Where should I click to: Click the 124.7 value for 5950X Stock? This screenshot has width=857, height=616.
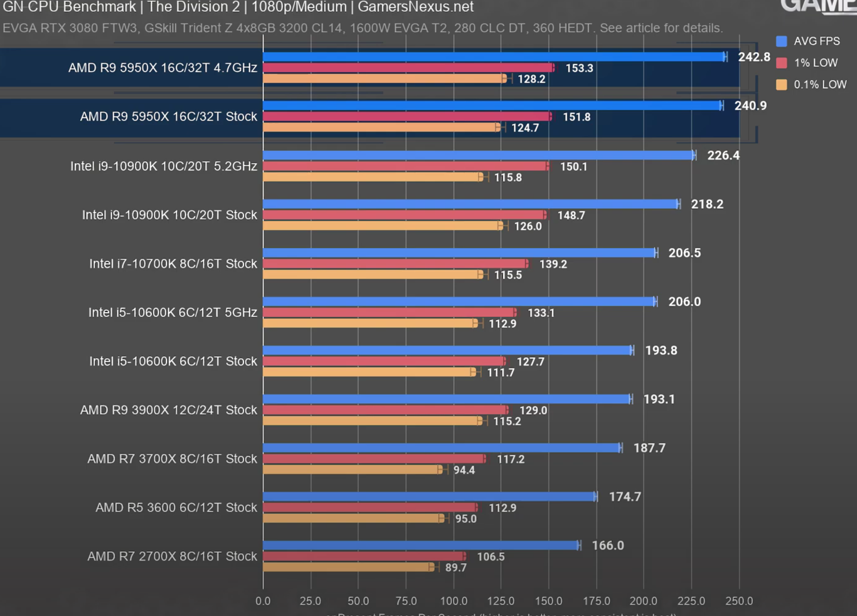click(525, 128)
